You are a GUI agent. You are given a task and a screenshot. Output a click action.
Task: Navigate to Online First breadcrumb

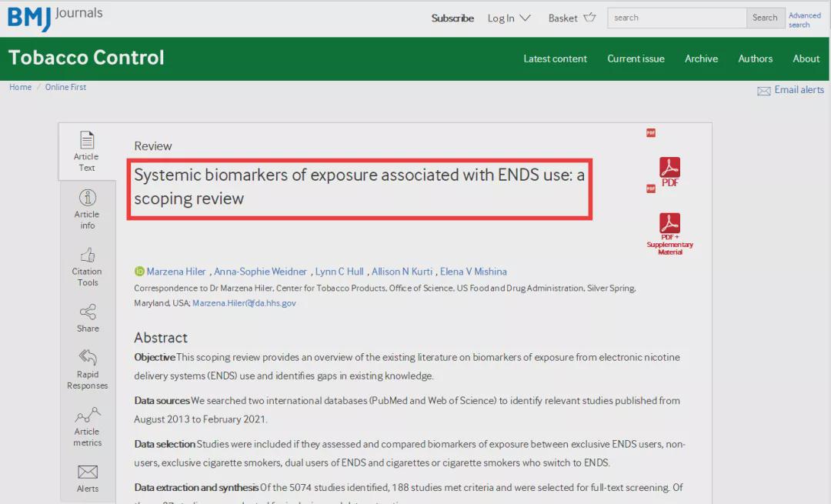65,87
